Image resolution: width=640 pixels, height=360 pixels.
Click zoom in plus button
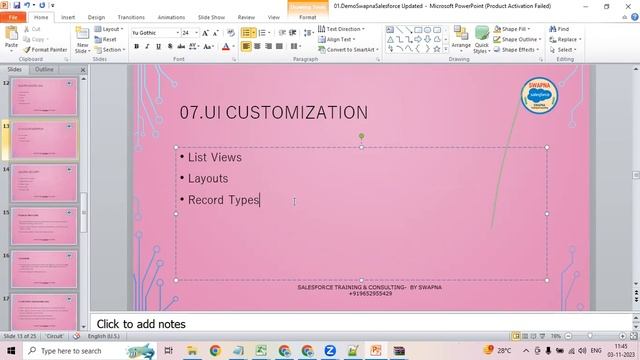622,336
